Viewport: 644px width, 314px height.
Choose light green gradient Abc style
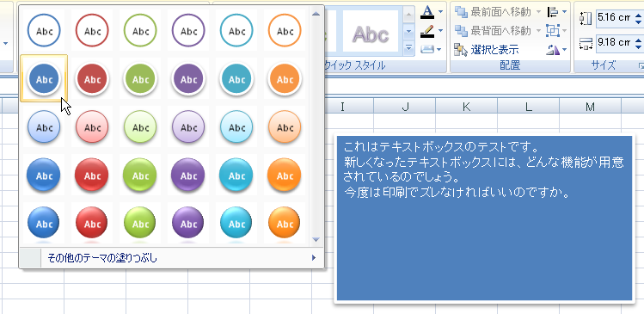tap(140, 127)
